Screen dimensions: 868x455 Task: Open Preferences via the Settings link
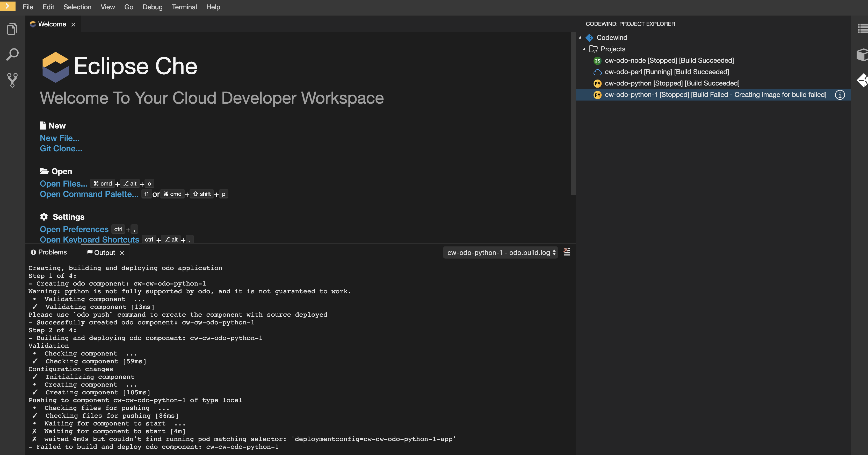[74, 229]
